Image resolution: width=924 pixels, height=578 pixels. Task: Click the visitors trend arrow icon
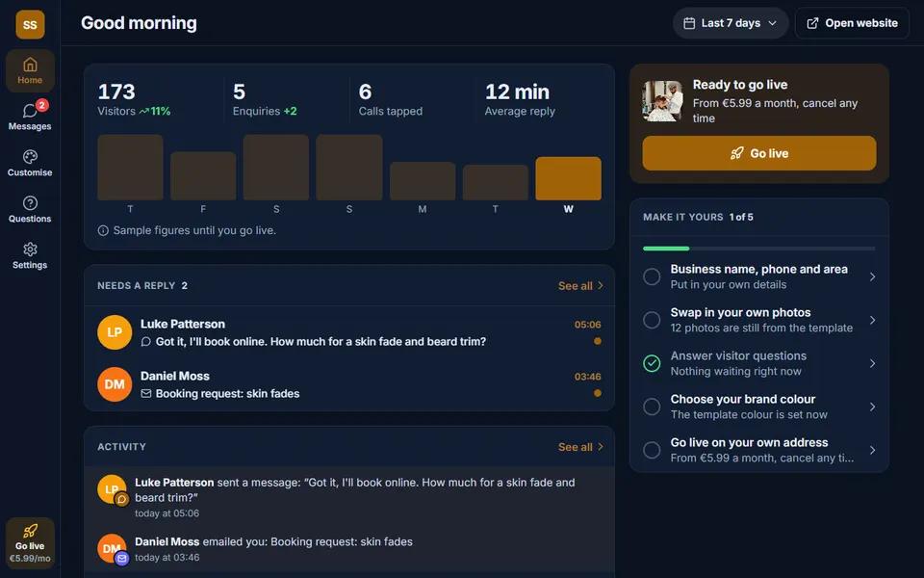tap(143, 111)
